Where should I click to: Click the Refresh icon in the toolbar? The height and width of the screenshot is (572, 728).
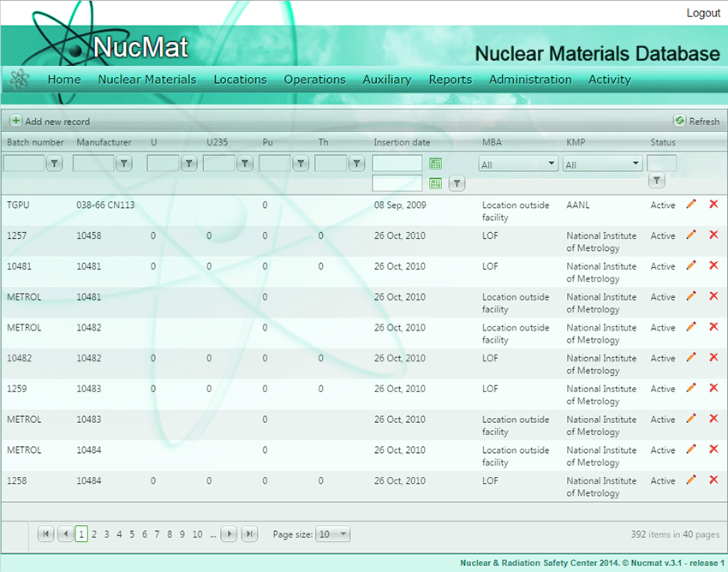[x=679, y=122]
